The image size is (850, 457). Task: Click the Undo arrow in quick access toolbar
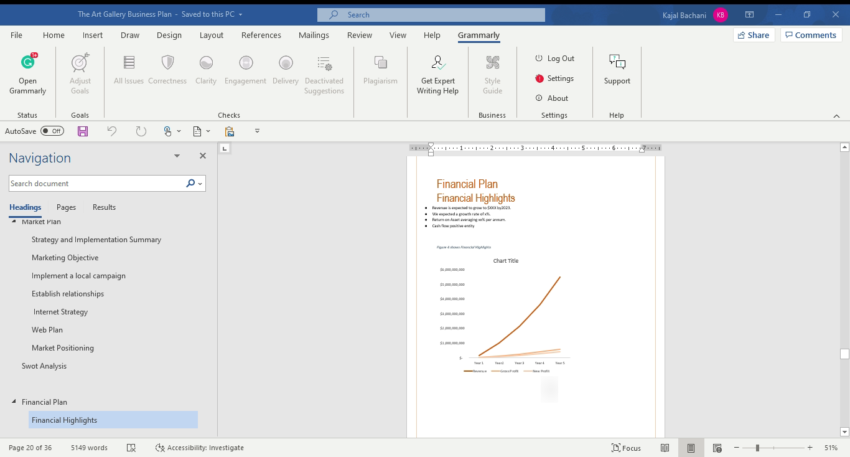click(x=111, y=131)
